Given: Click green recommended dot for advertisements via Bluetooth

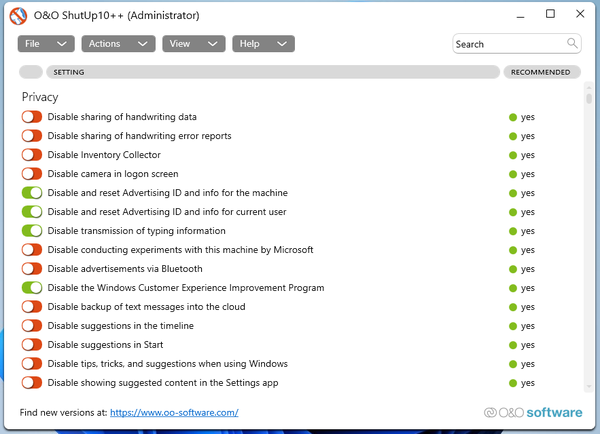Looking at the screenshot, I should click(x=513, y=269).
